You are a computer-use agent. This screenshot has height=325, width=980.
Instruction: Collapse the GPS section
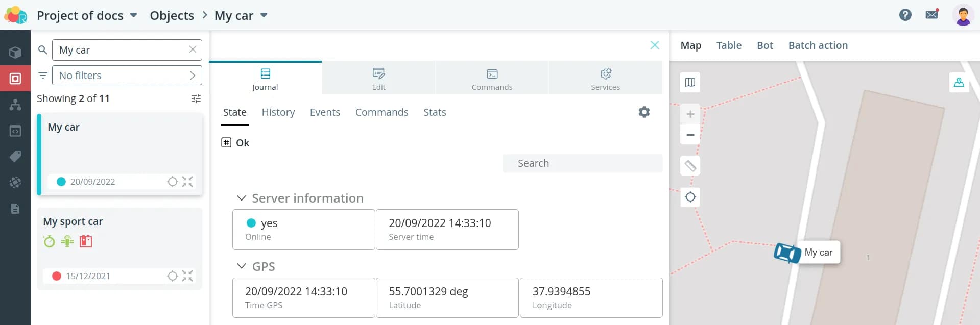point(242,266)
